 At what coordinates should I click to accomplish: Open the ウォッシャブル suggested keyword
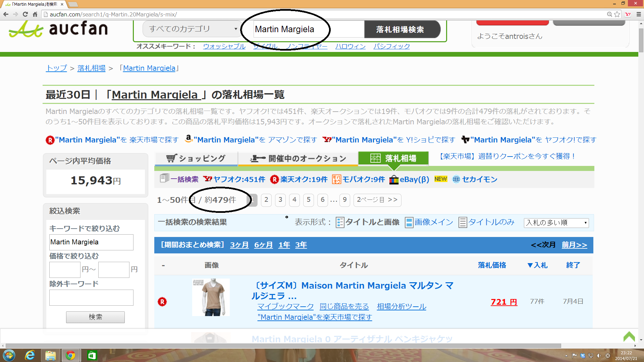point(224,46)
